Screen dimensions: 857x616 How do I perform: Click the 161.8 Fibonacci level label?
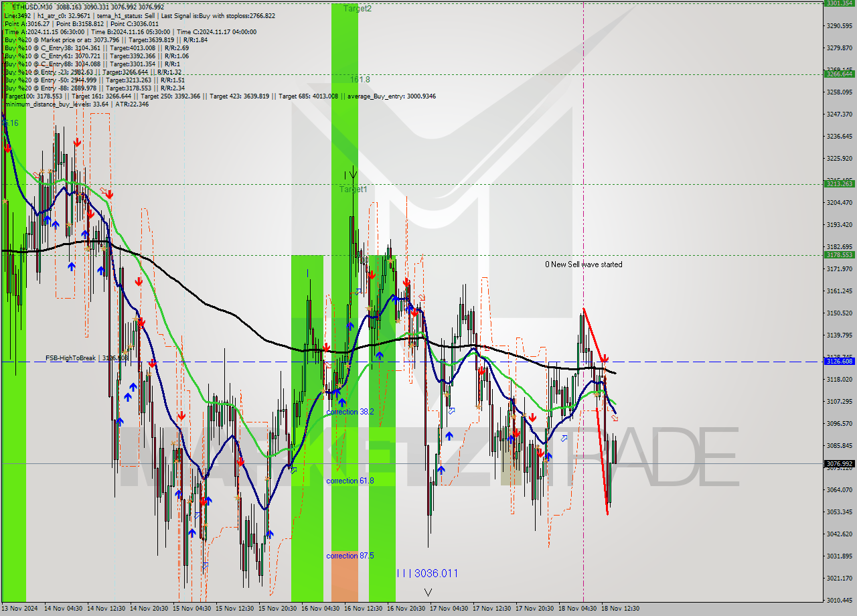(360, 80)
